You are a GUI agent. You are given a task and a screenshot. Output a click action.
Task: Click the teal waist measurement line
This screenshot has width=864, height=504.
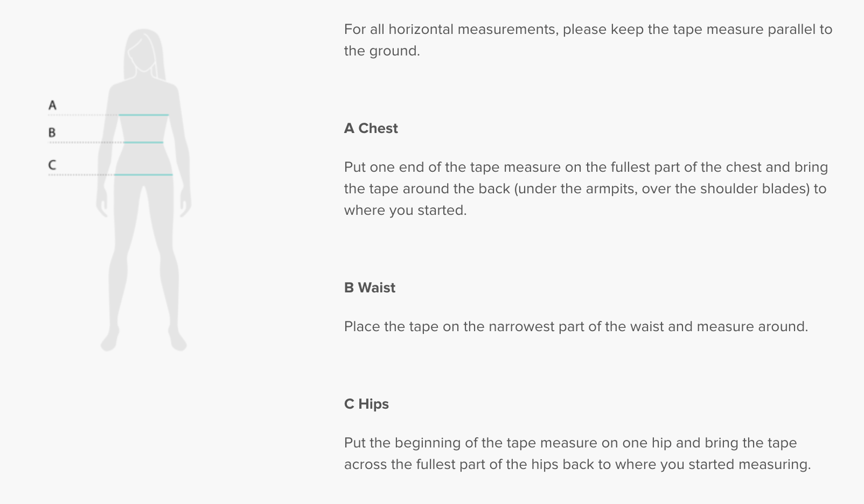coord(143,142)
